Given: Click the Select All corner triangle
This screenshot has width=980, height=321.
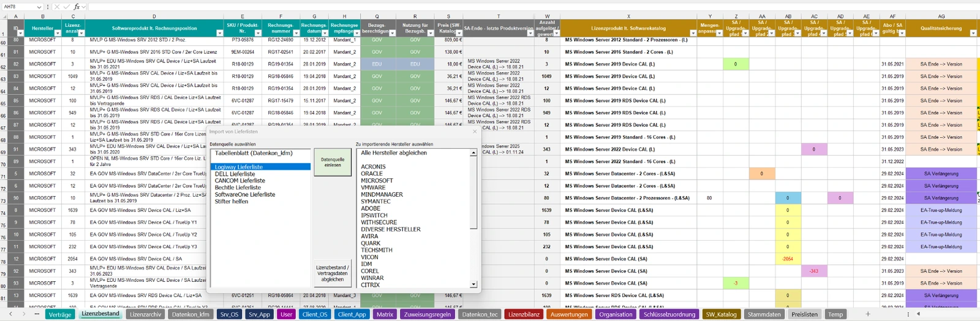Looking at the screenshot, I should pyautogui.click(x=4, y=17).
